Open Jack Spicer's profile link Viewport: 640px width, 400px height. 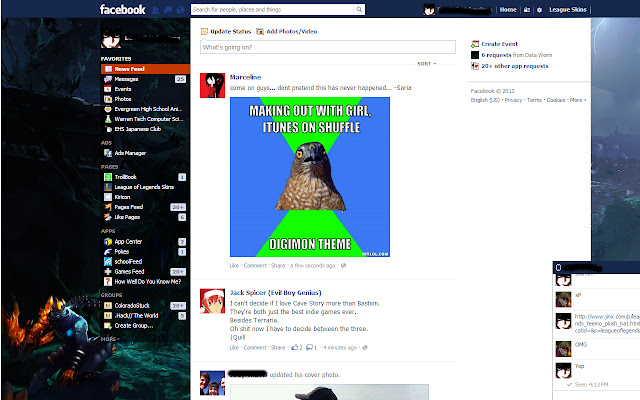[x=276, y=293]
